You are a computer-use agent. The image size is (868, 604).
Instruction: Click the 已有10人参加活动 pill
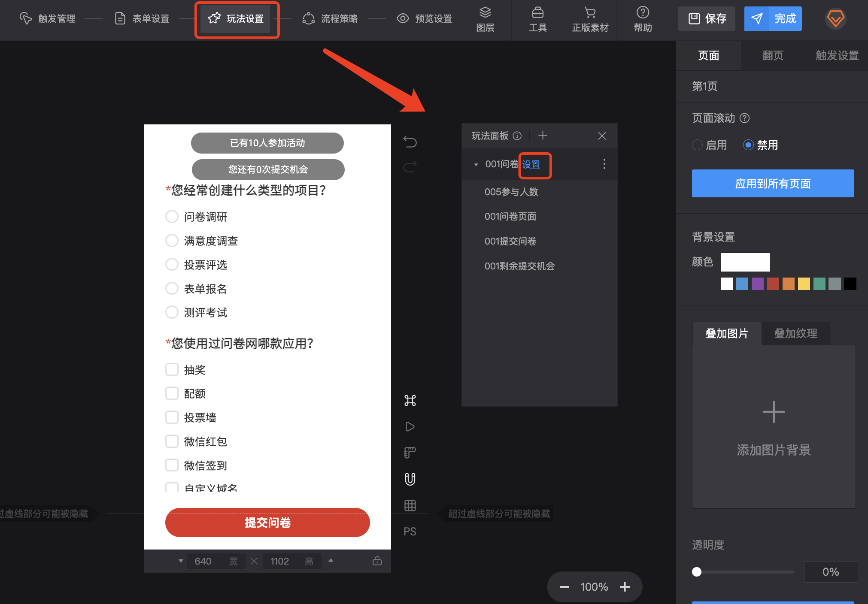267,143
